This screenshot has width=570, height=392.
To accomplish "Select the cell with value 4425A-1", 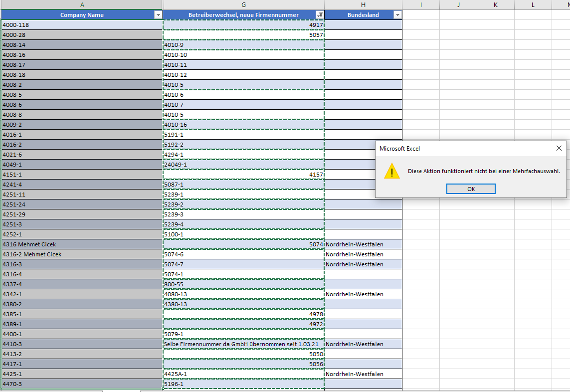I will pos(243,374).
